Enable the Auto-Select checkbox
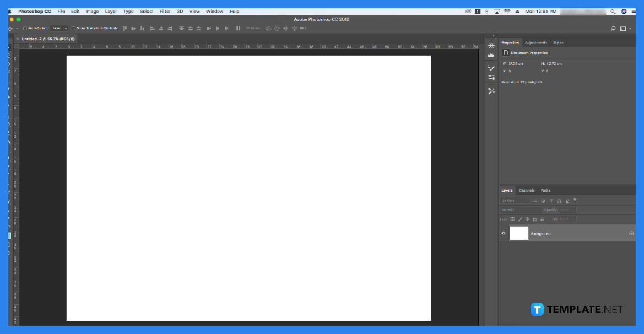Screen dimensions: 644x334 point(24,28)
